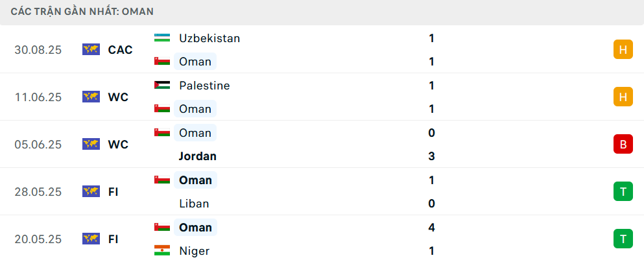644x260 pixels.
Task: Click the 05.06.25 match date
Action: [38, 145]
